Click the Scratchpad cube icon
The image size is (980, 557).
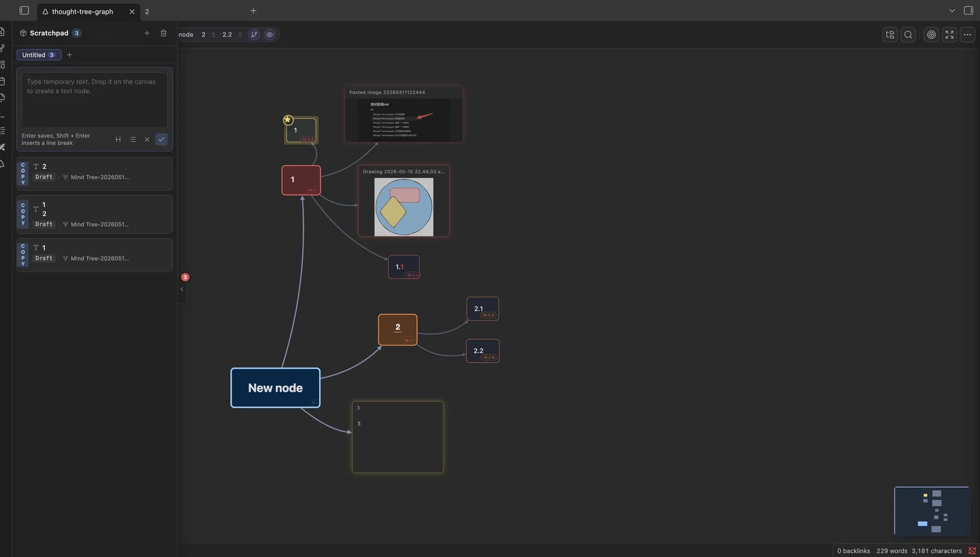tap(23, 33)
